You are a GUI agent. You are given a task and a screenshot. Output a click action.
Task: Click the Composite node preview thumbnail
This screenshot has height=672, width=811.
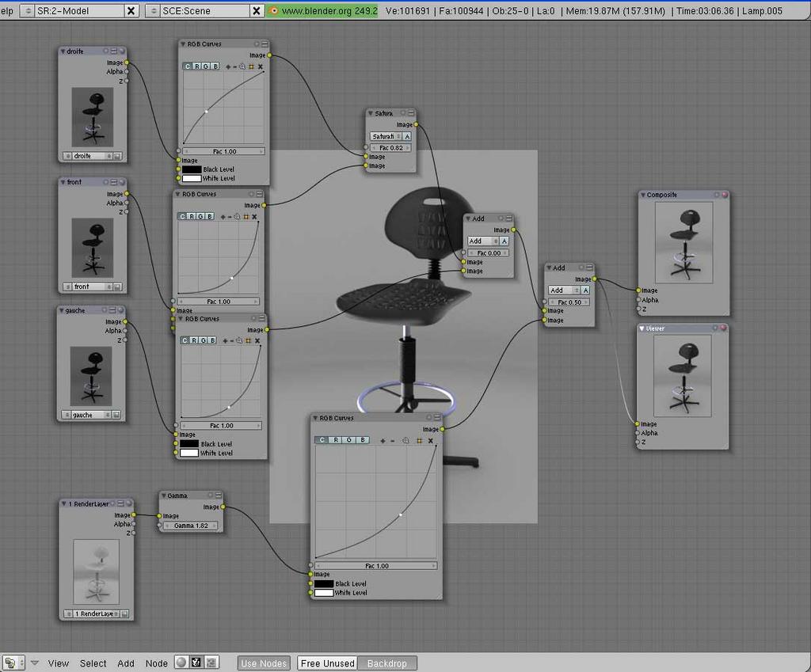click(683, 242)
